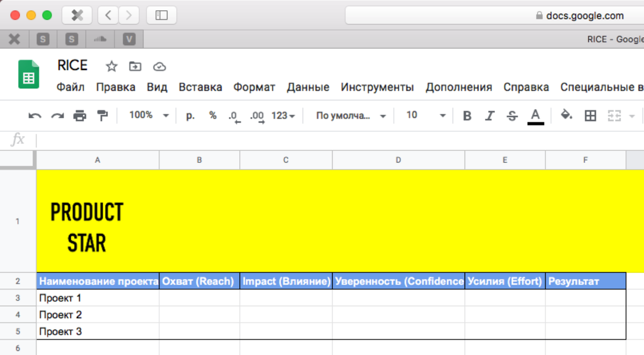Select column A header

pyautogui.click(x=98, y=160)
